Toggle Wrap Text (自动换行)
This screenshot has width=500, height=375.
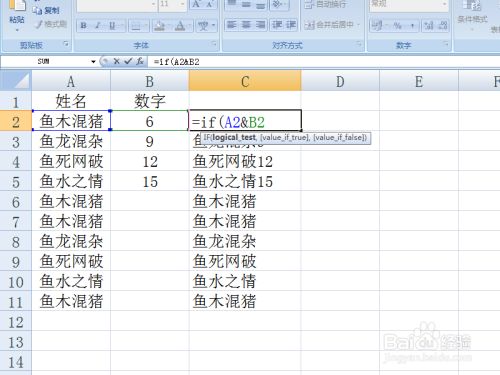tap(326, 4)
